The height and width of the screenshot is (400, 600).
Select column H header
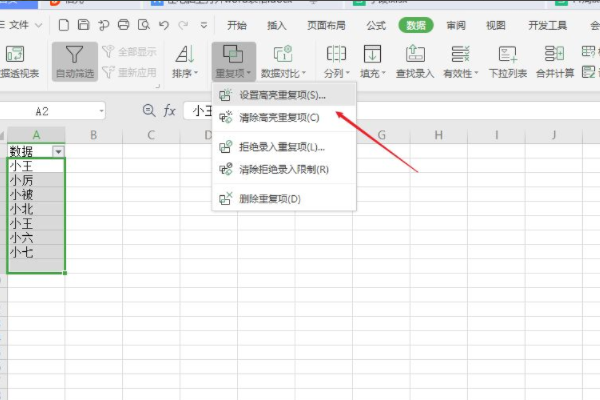[439, 135]
